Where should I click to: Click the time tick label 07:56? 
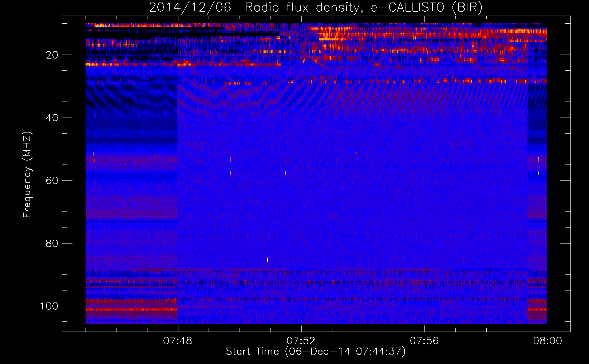pos(424,341)
